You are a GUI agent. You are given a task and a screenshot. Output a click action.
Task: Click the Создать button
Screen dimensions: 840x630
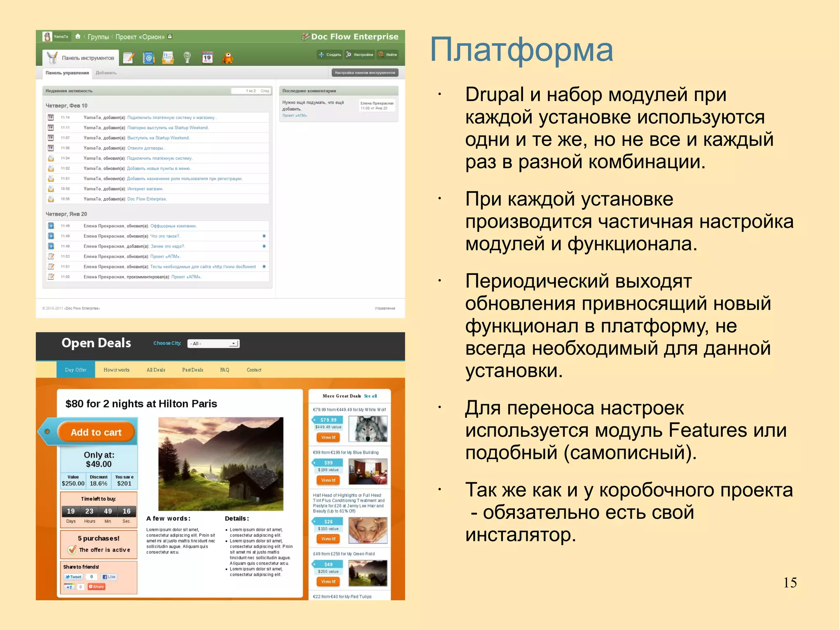pos(330,55)
